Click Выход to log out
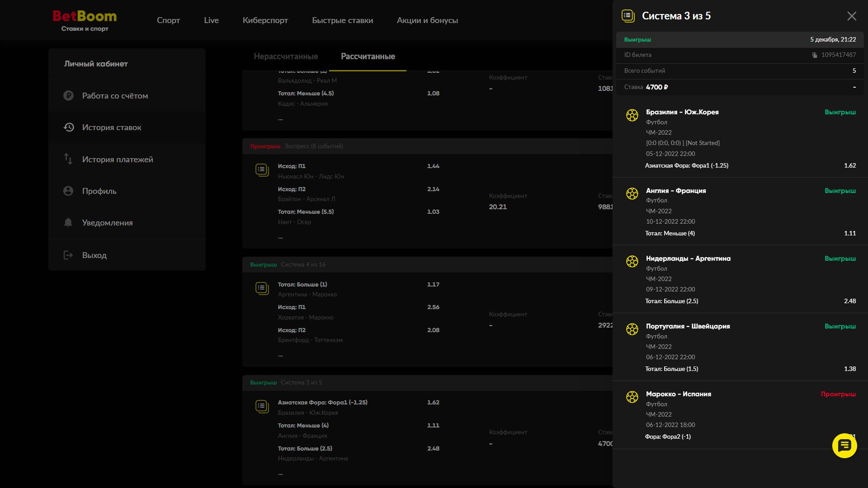Screen dimensions: 868x488 tap(94, 255)
